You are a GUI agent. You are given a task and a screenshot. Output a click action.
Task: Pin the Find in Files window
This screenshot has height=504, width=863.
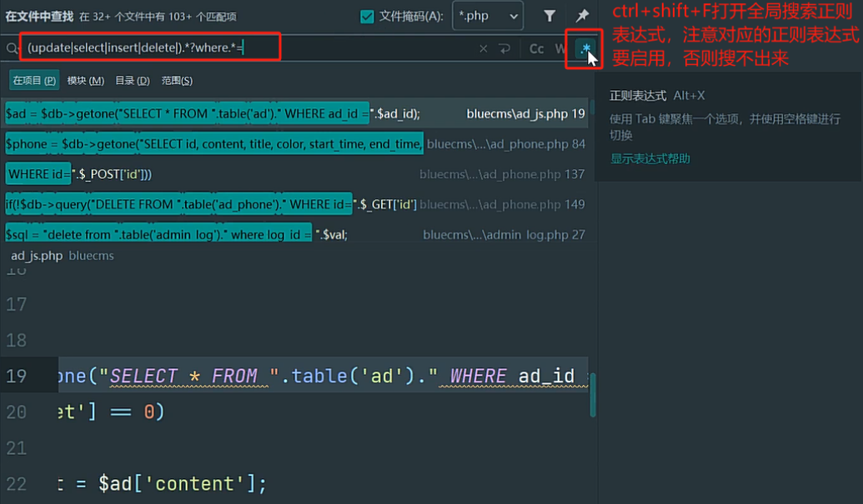coord(582,16)
